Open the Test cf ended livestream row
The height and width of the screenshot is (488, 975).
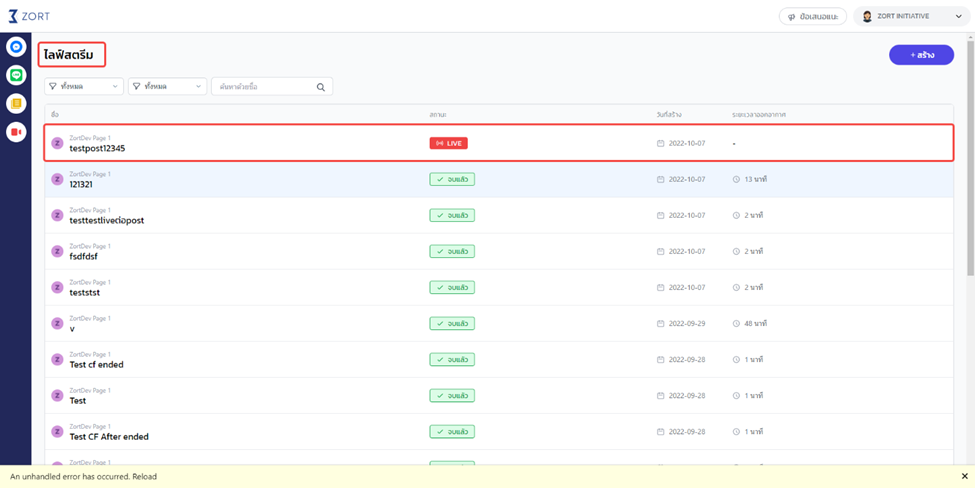(97, 364)
